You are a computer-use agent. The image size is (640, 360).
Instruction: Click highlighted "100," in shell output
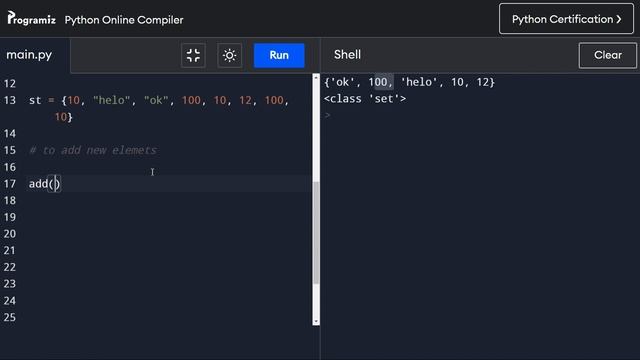pos(381,82)
